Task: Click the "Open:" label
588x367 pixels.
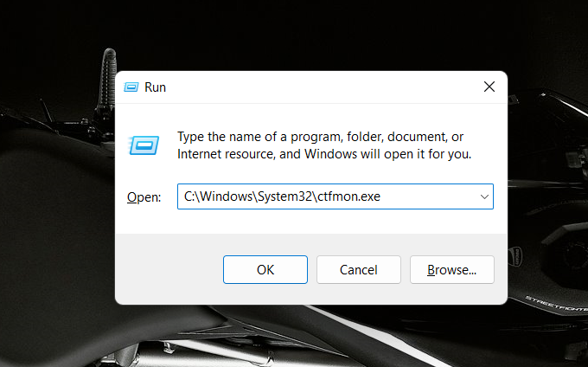Action: pyautogui.click(x=144, y=197)
